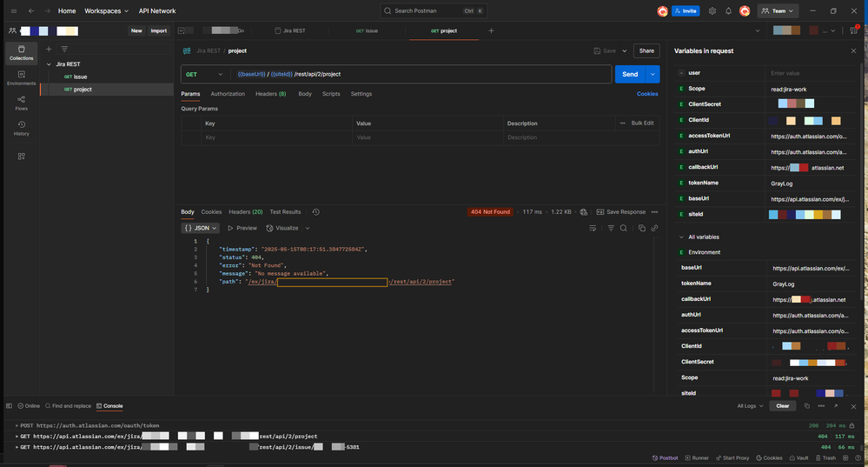Click the Send button
Screen dimensions: 868x467
coord(630,74)
